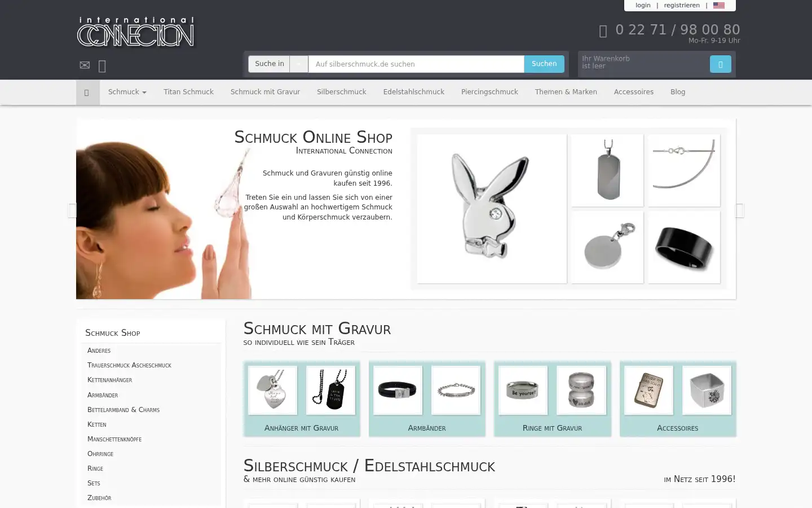
Task: Open the 'Be yourself' ring thumbnail
Action: click(523, 391)
